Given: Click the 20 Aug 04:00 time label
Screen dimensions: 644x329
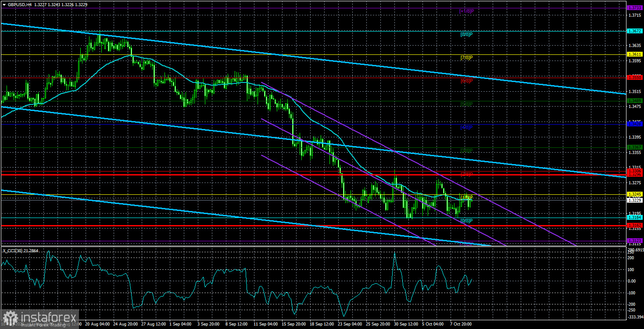Looking at the screenshot, I should (97, 325).
